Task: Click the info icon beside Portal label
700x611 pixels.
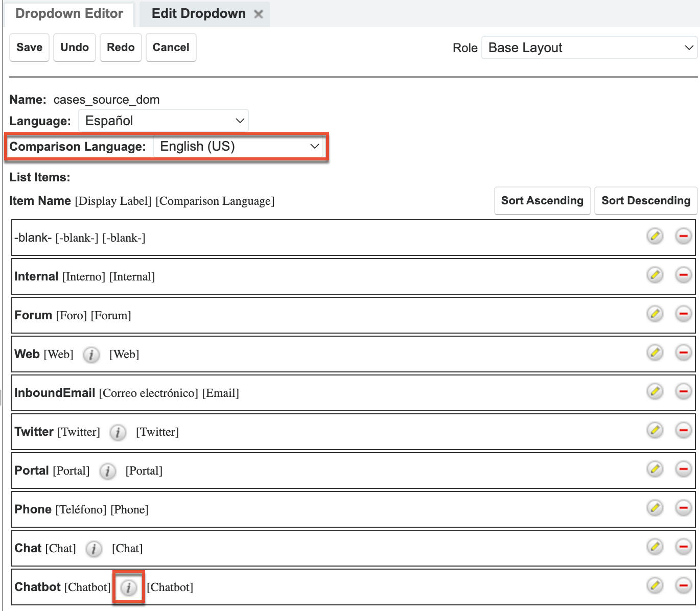Action: click(x=107, y=471)
